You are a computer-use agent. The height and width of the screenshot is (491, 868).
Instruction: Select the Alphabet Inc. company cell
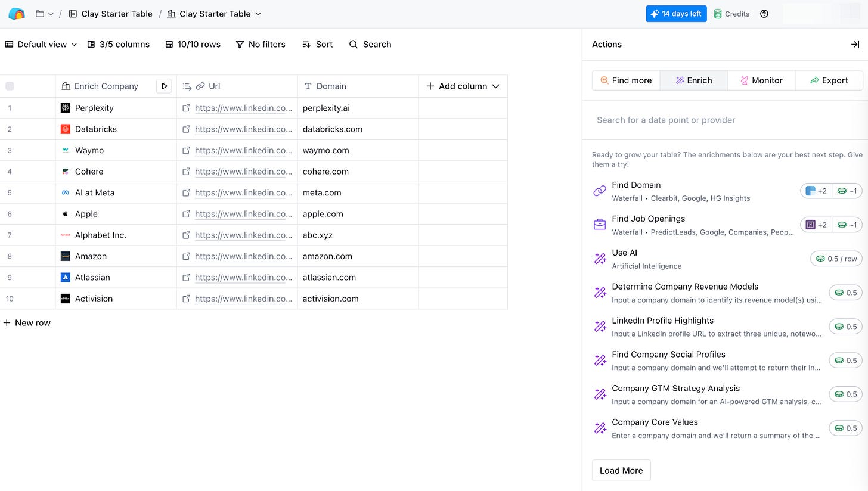coord(116,235)
